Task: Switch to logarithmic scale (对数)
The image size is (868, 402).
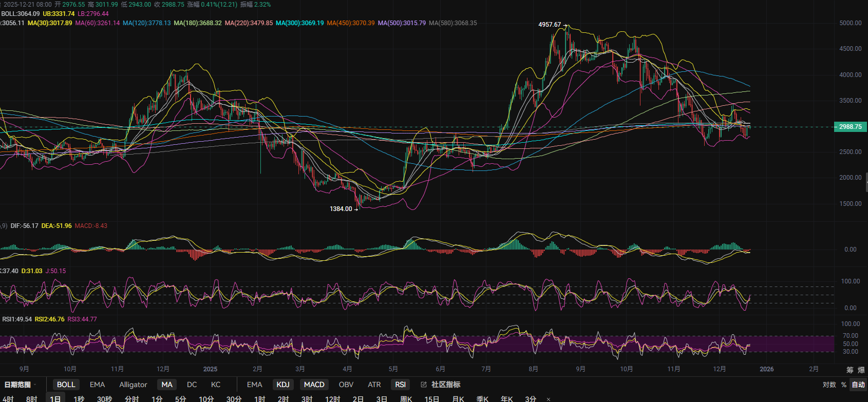Action: pos(829,385)
